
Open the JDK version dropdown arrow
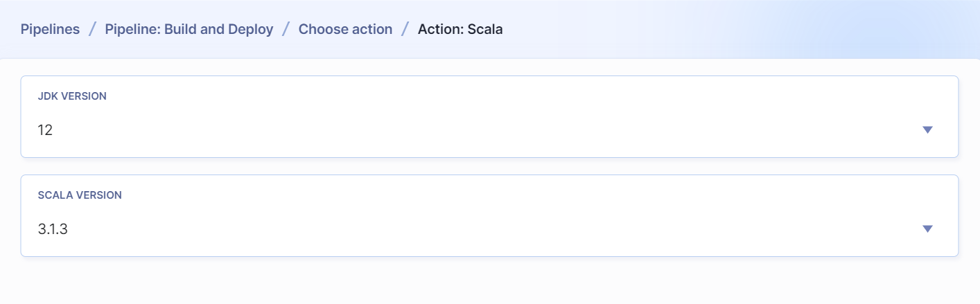coord(928,129)
